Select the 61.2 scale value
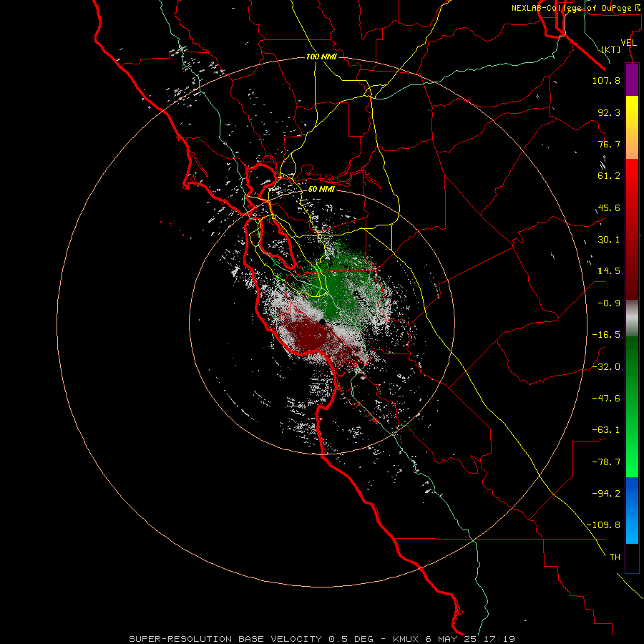This screenshot has width=644, height=644. point(609,176)
